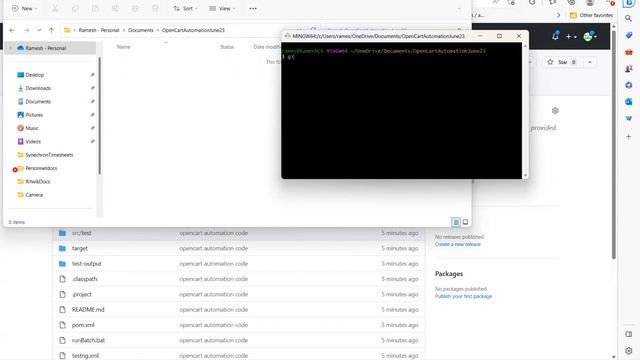Click terminal scrollbar down arrow

pos(525,175)
